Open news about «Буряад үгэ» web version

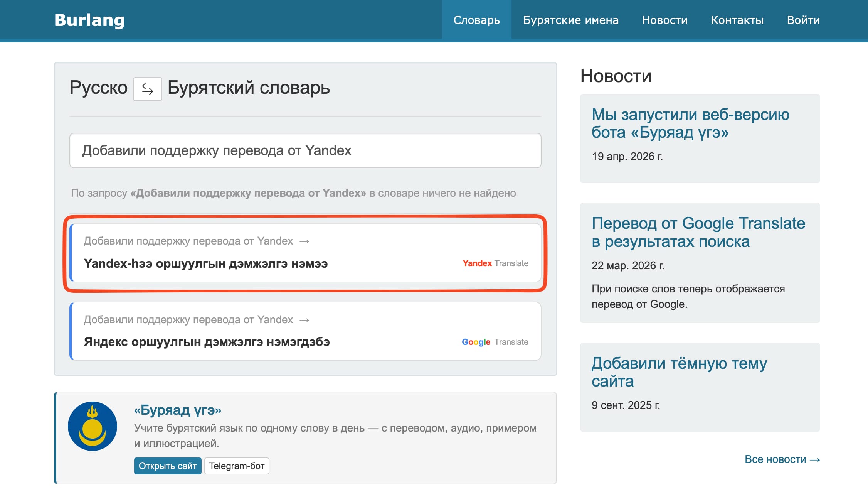(690, 123)
